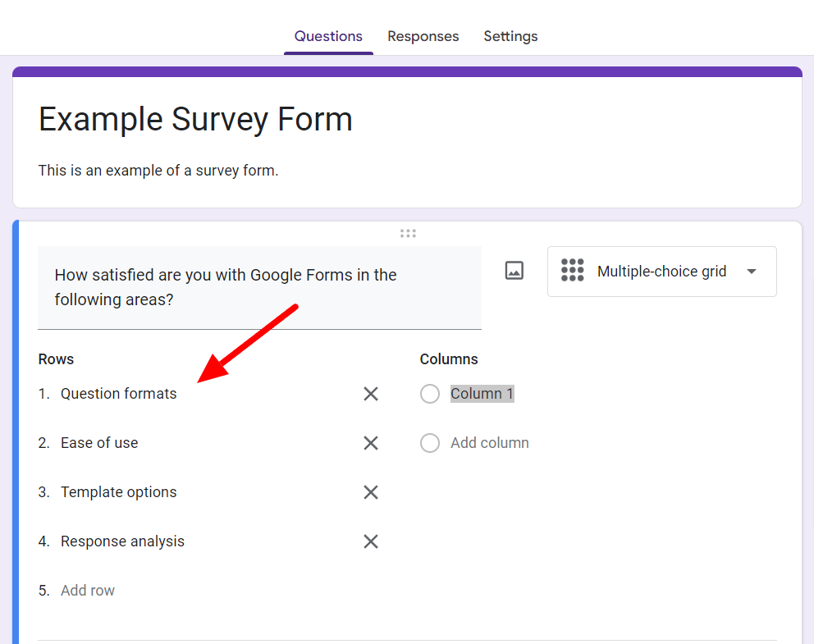814x644 pixels.
Task: Remove the Ease of use row
Action: point(371,443)
